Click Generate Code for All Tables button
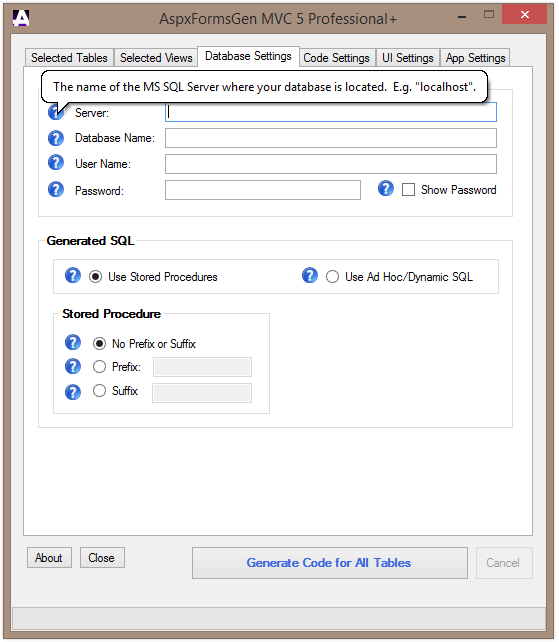 click(330, 563)
